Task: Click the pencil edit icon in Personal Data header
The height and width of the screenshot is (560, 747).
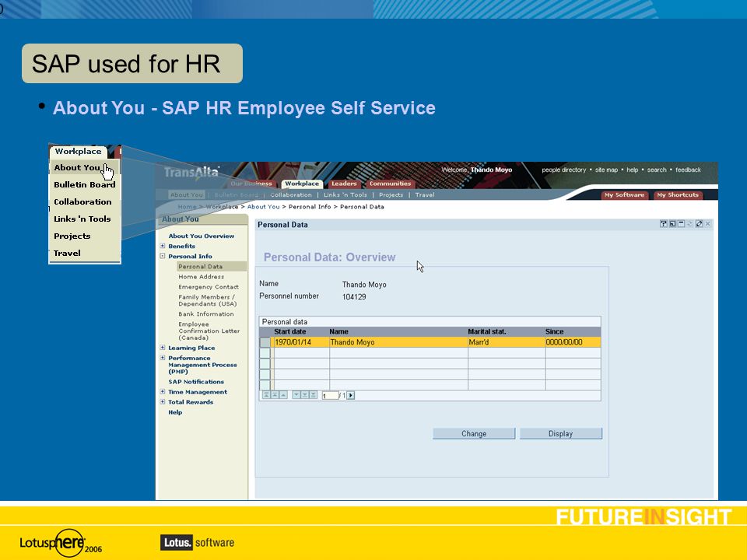Action: pyautogui.click(x=699, y=224)
